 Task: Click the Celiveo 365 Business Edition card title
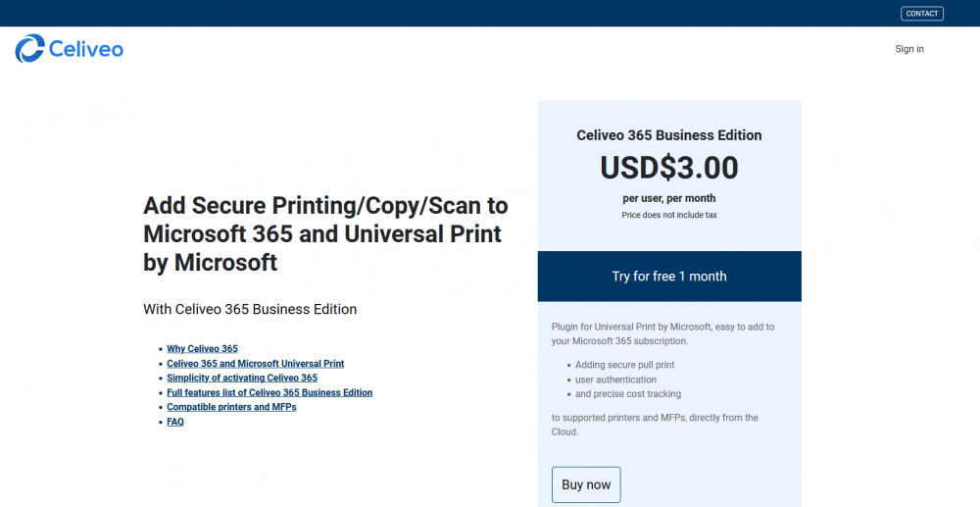pos(669,135)
